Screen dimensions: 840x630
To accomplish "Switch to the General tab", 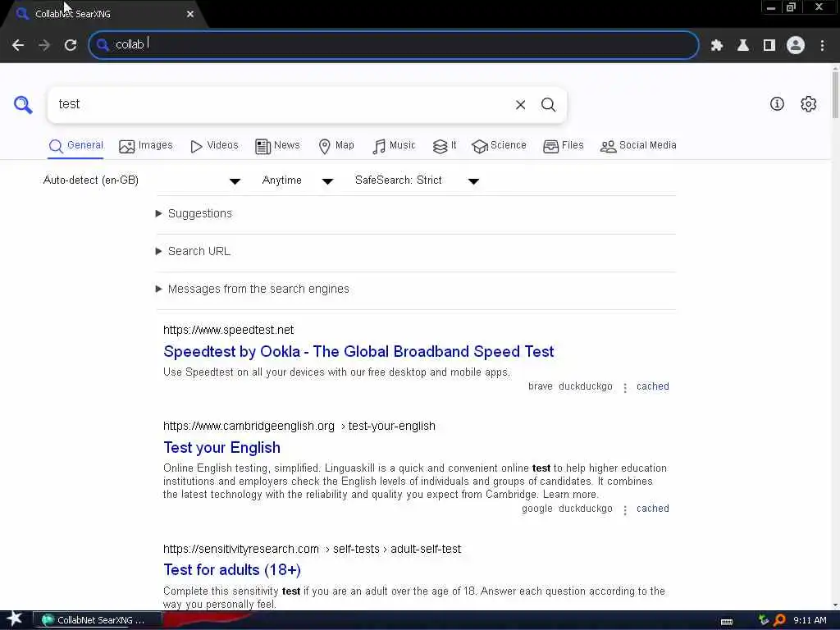I will (x=76, y=146).
